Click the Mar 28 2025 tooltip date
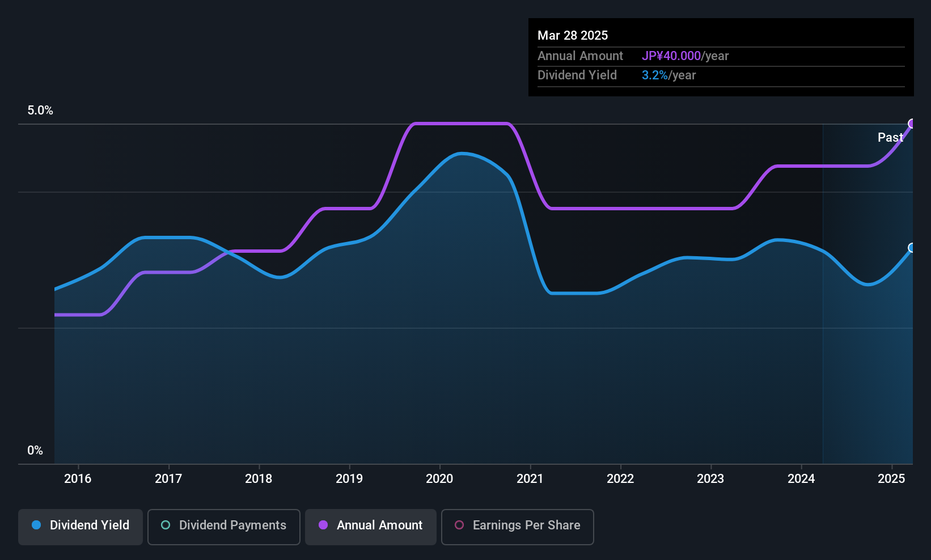This screenshot has width=931, height=560. pyautogui.click(x=573, y=35)
